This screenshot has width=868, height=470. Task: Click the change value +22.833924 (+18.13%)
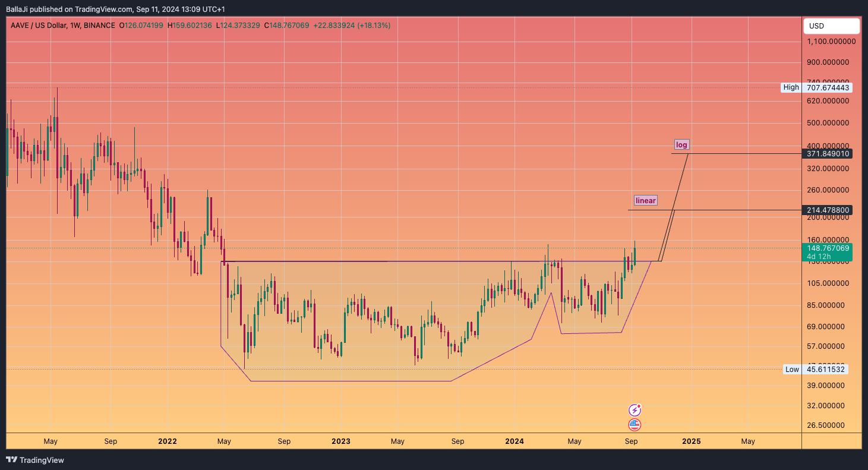point(352,26)
